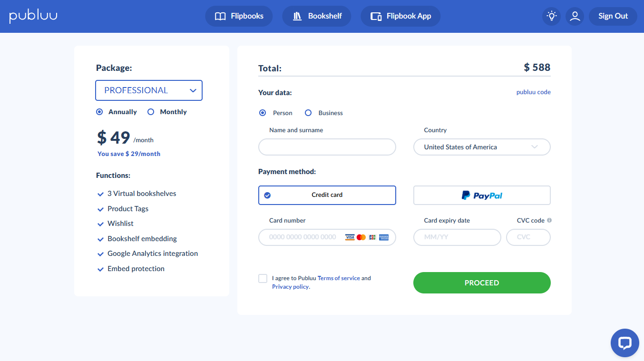The width and height of the screenshot is (644, 361).
Task: Click the '$ 588' total amount
Action: 537,68
